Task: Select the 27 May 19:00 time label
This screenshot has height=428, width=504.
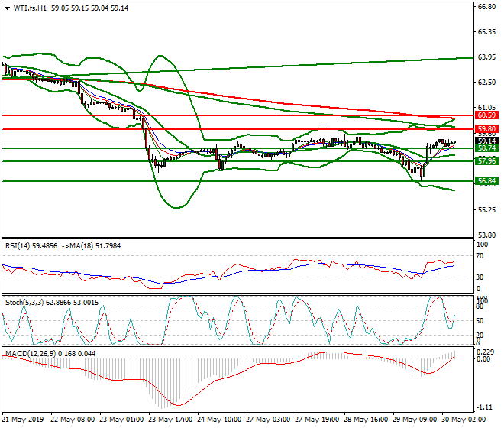Action: click(x=317, y=420)
